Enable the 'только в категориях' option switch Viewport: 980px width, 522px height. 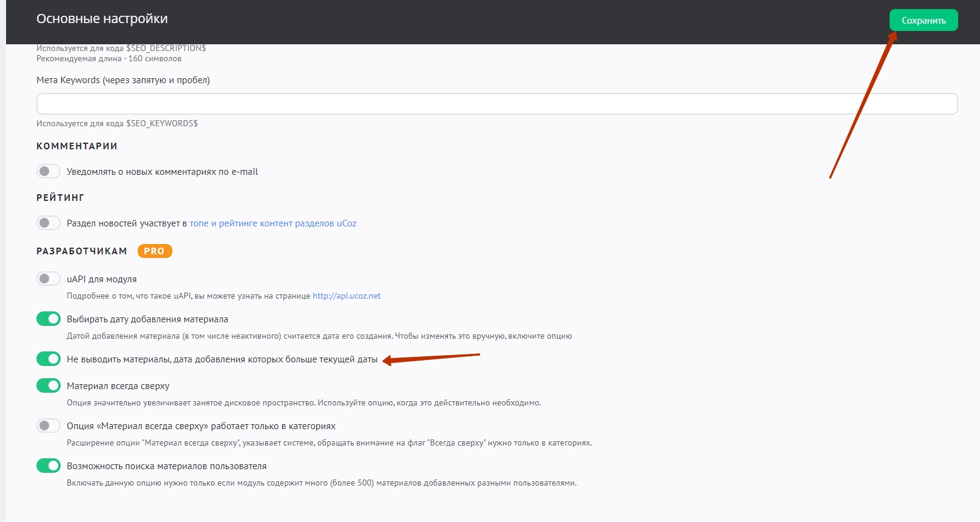[49, 426]
